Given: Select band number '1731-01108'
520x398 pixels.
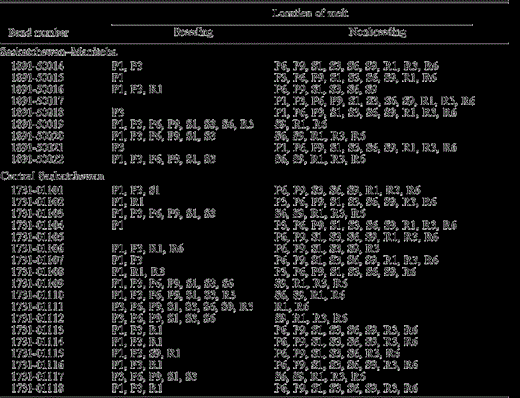Looking at the screenshot, I should click(x=37, y=272).
